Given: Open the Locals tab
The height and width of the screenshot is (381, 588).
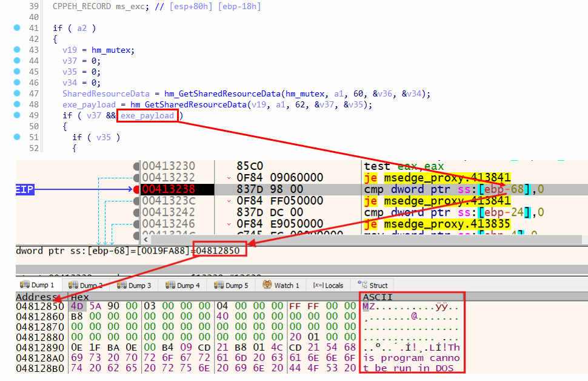Looking at the screenshot, I should [328, 285].
